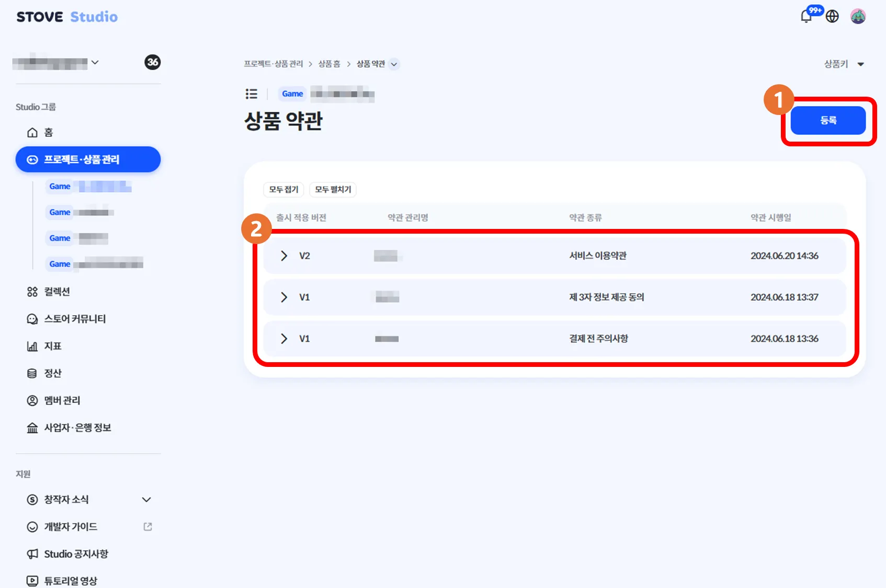Image resolution: width=886 pixels, height=588 pixels.
Task: Open 정산 settlement section
Action: coord(52,373)
